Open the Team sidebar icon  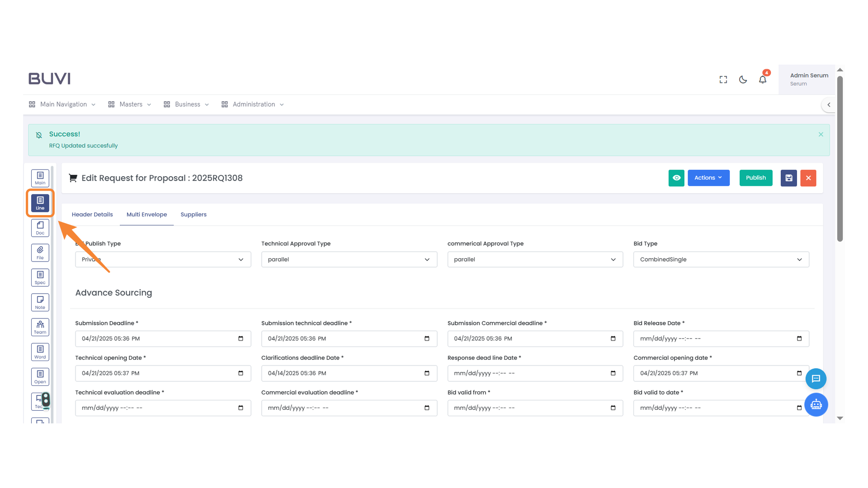(x=40, y=327)
